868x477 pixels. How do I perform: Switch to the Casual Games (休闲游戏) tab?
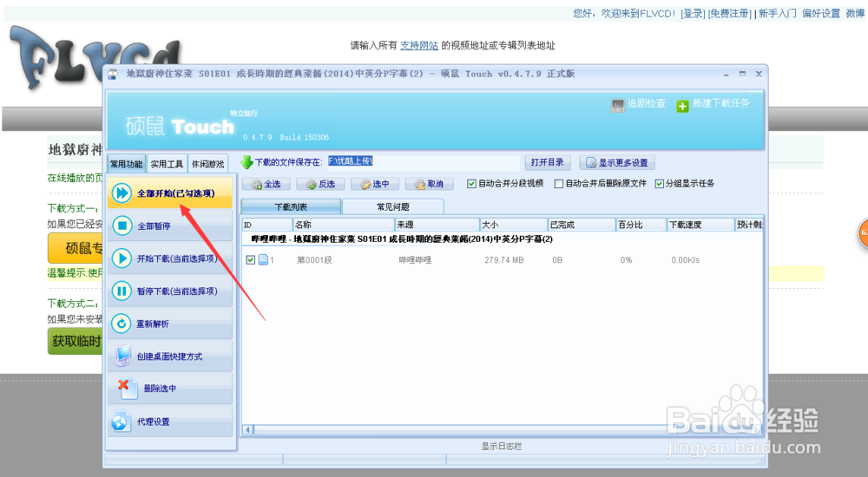point(208,164)
